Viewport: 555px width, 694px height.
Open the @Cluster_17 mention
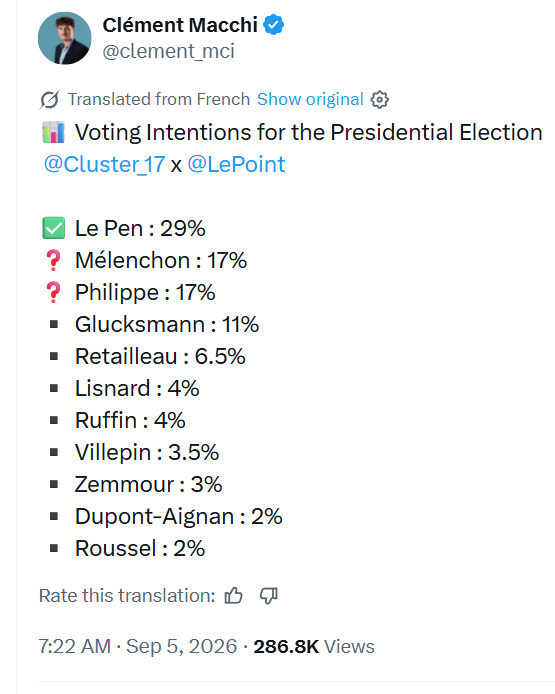(x=104, y=165)
